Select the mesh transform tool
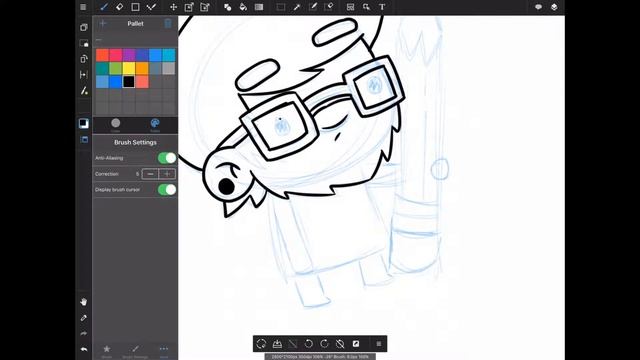Image resolution: width=640 pixels, height=360 pixels. click(205, 7)
